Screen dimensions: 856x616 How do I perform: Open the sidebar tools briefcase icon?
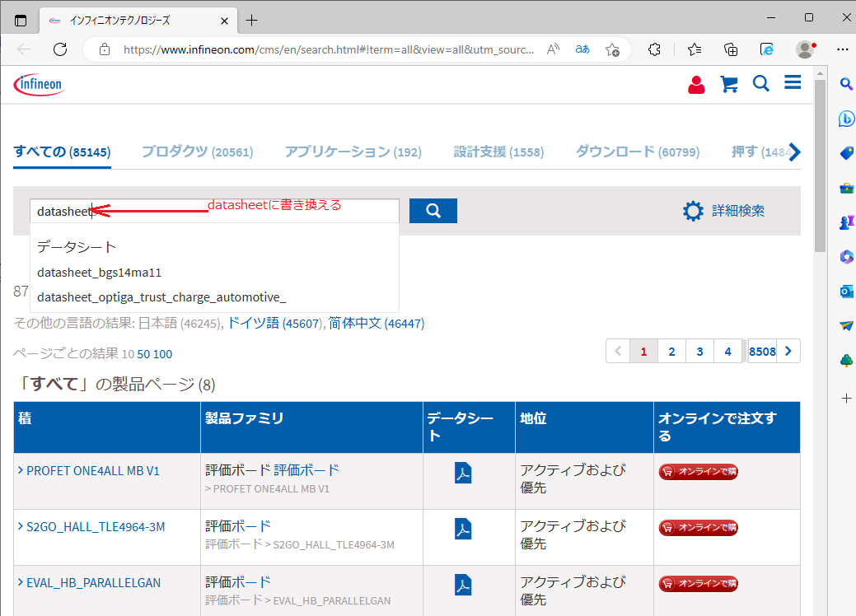click(x=846, y=189)
